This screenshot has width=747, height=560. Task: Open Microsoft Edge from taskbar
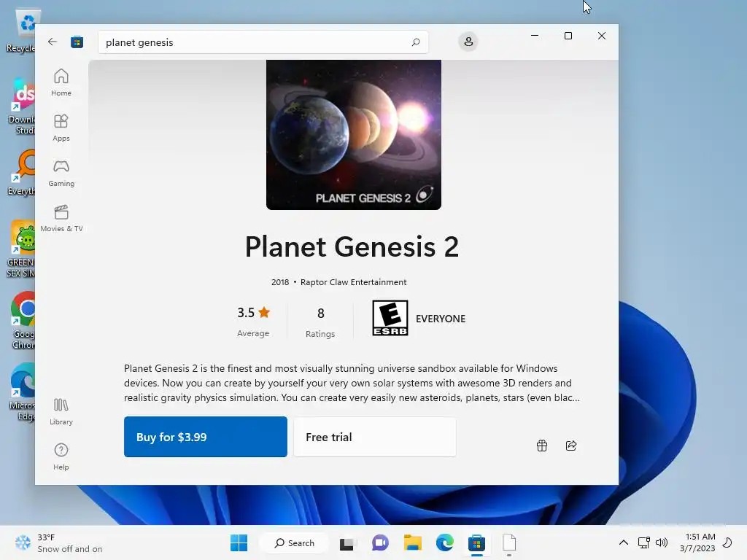point(444,542)
